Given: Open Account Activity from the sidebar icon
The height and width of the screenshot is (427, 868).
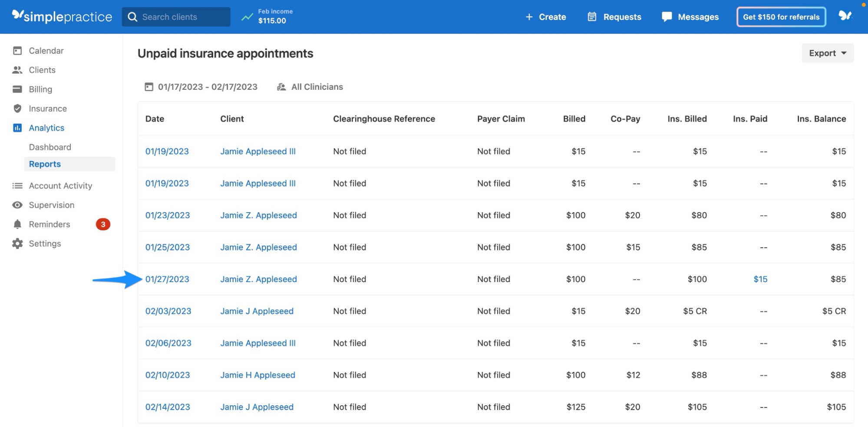Looking at the screenshot, I should click(x=17, y=185).
